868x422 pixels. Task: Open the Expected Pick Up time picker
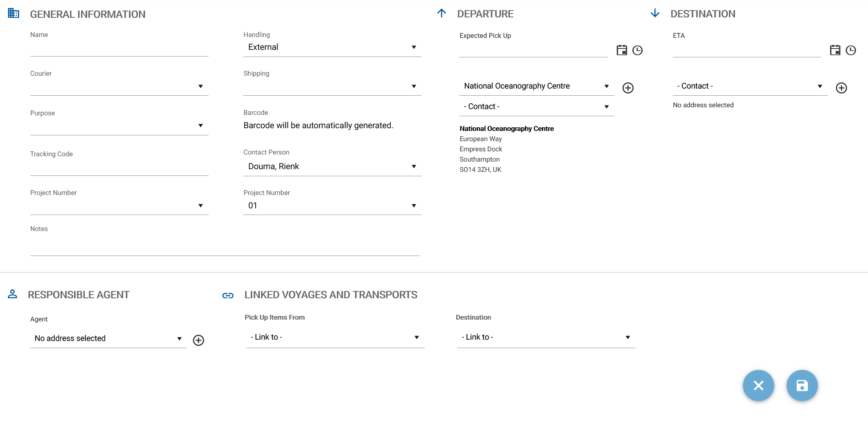(x=638, y=50)
